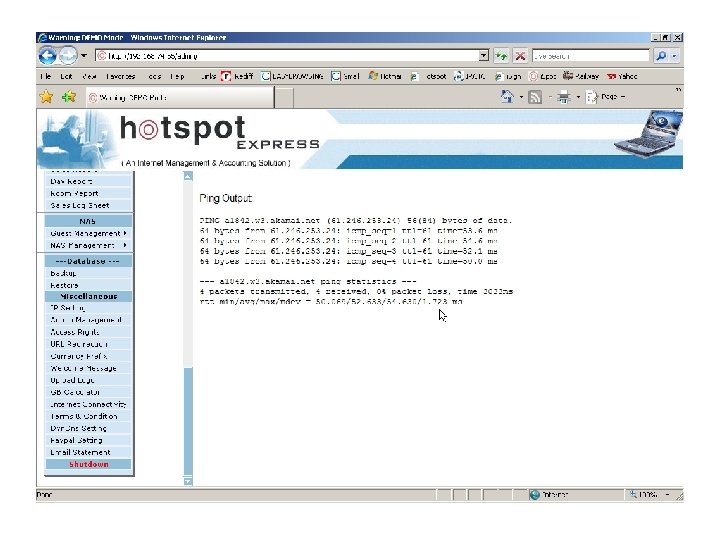Open Admin Management in sidebar

pyautogui.click(x=88, y=320)
